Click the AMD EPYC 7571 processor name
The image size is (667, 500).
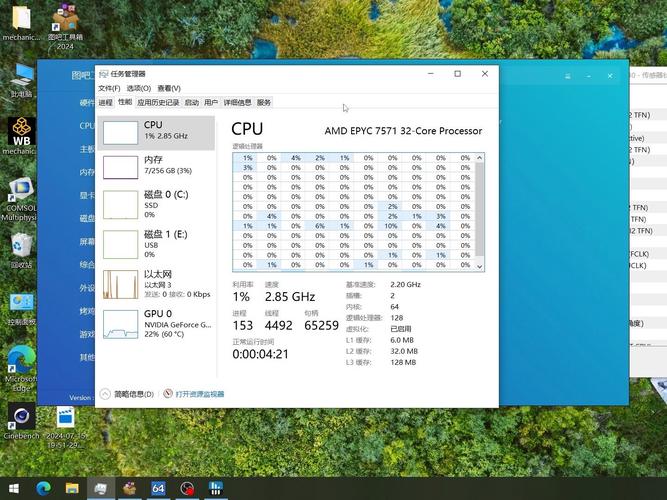click(403, 131)
